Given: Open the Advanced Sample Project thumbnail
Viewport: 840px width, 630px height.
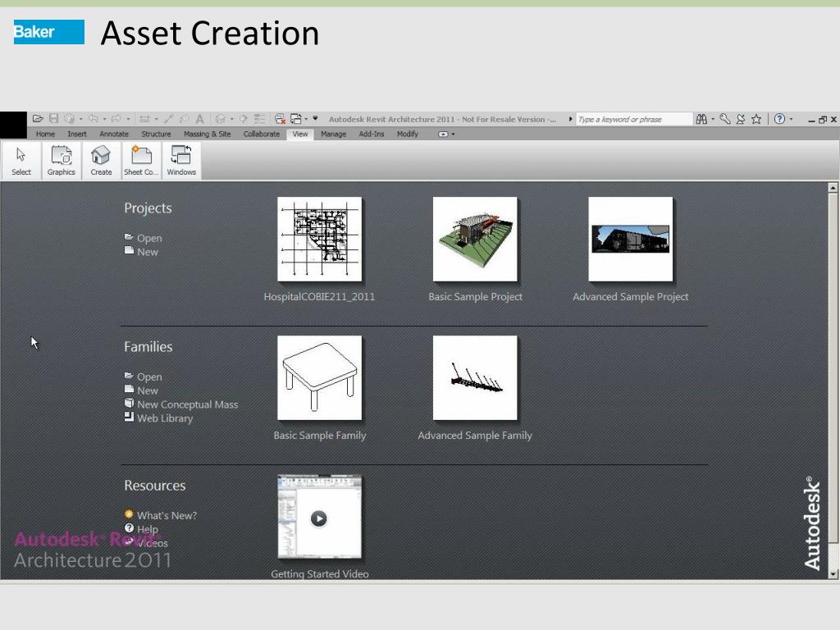Looking at the screenshot, I should [x=631, y=239].
